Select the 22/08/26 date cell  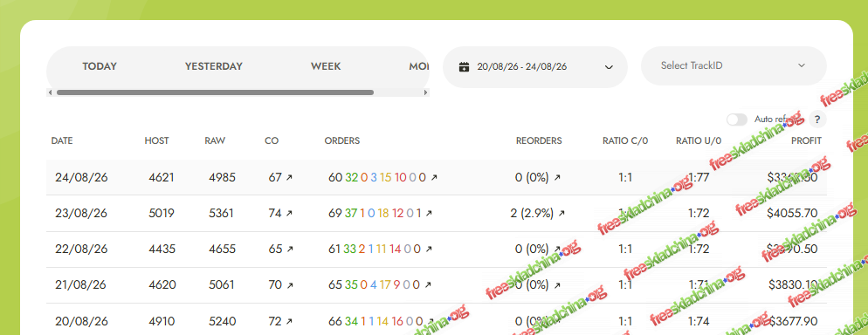pyautogui.click(x=81, y=250)
